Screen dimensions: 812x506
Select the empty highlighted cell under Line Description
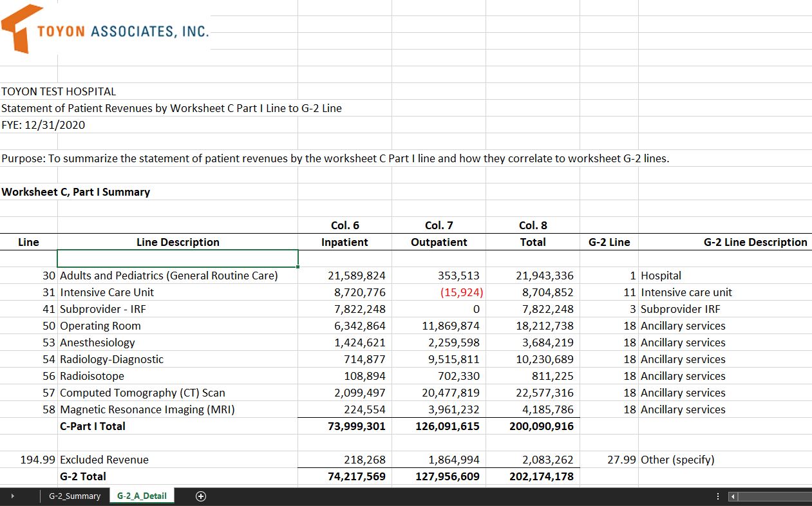tap(178, 259)
